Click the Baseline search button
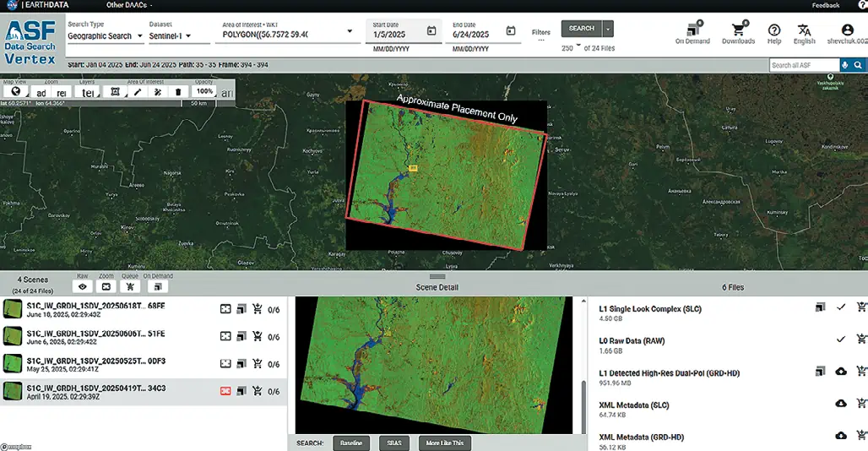This screenshot has width=868, height=451. click(351, 443)
